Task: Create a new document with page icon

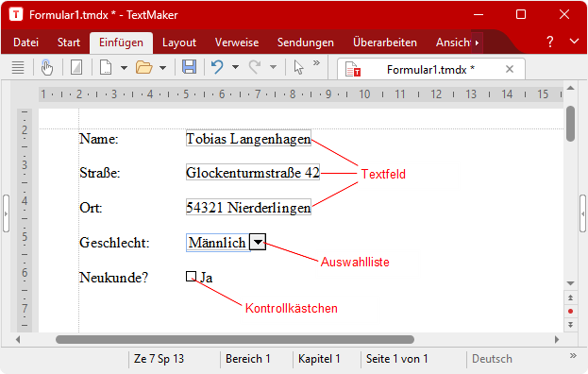Action: (106, 67)
